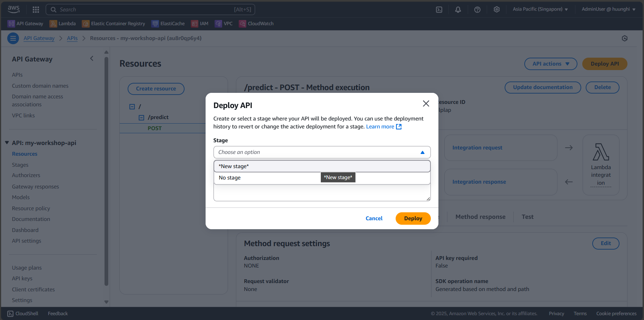Collapse the API Gateway side panel
The width and height of the screenshot is (644, 320).
(x=92, y=59)
